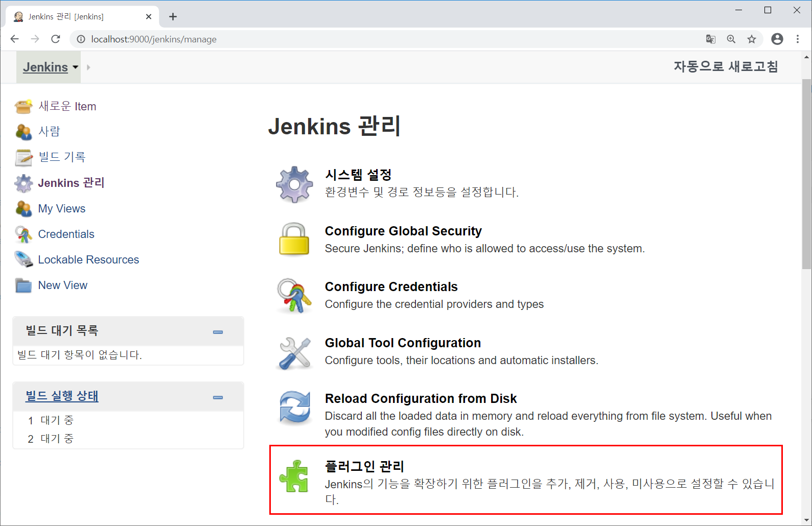
Task: Click the 새로운 Item box icon
Action: (24, 106)
